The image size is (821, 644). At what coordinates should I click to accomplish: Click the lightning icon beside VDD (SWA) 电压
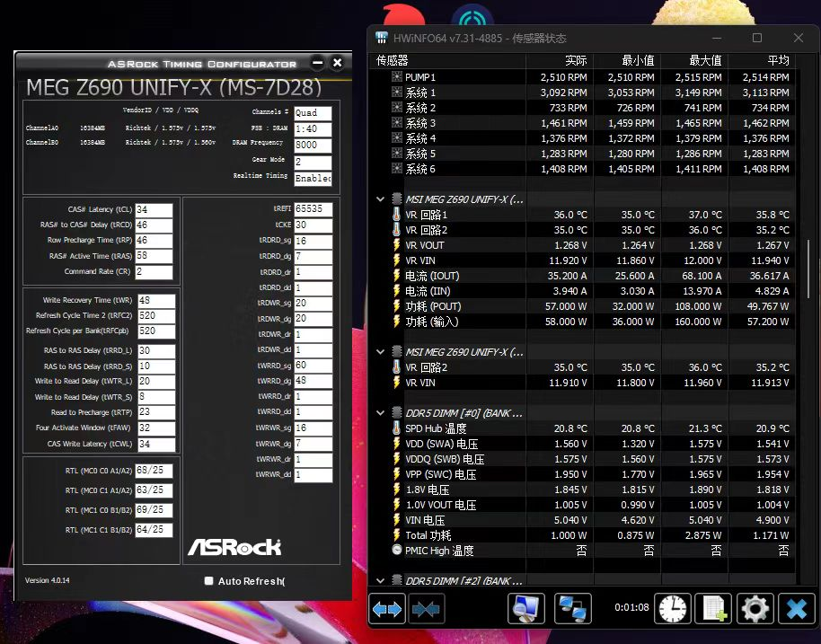click(x=397, y=444)
